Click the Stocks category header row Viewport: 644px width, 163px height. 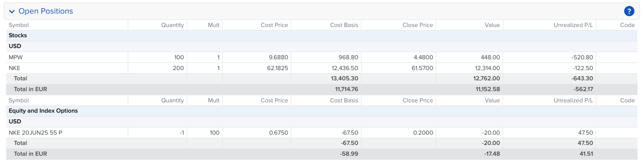(322, 36)
